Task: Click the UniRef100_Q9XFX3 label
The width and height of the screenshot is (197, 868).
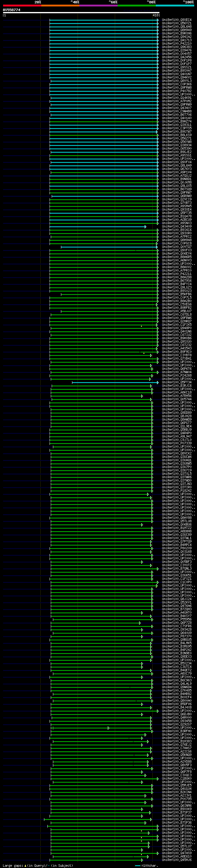Action: click(x=177, y=250)
